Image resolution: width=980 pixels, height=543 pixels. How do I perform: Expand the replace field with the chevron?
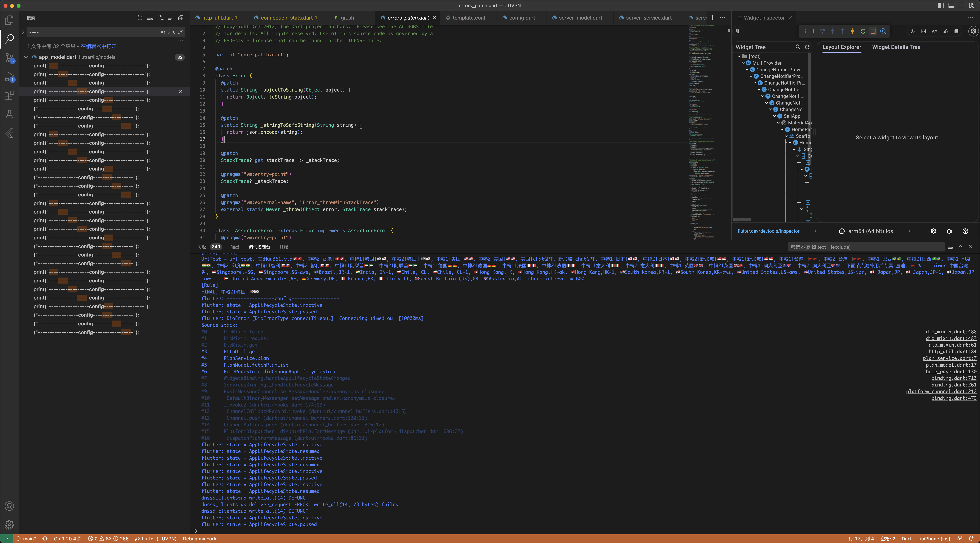[23, 32]
